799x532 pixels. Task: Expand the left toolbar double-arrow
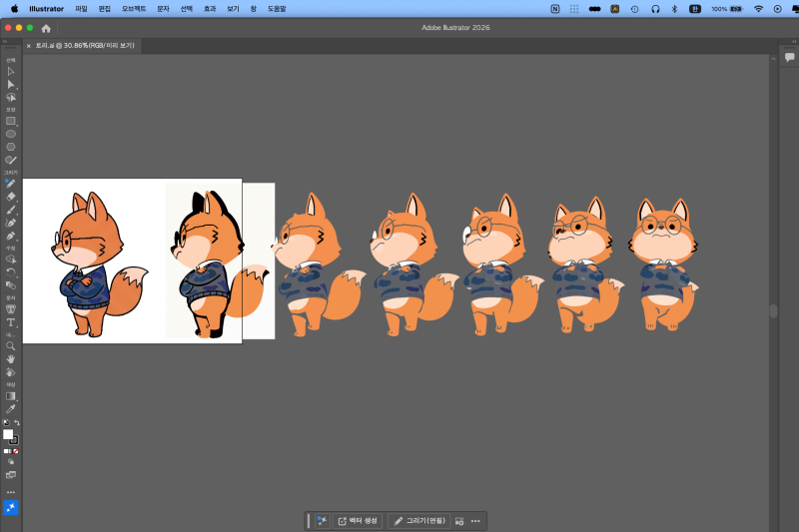point(5,41)
